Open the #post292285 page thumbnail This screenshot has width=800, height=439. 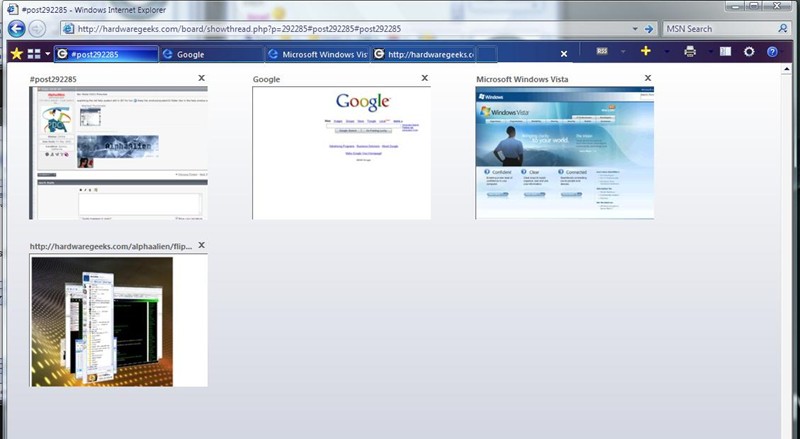pos(118,153)
